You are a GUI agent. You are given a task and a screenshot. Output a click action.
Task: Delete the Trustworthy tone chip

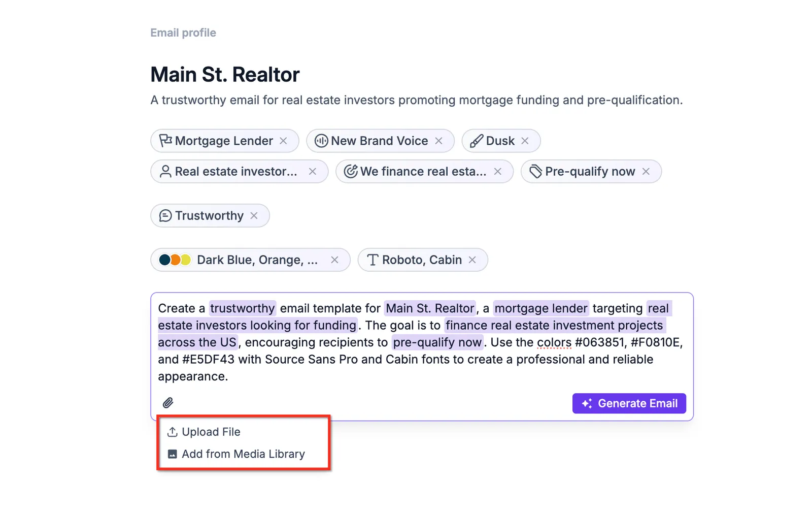(254, 215)
